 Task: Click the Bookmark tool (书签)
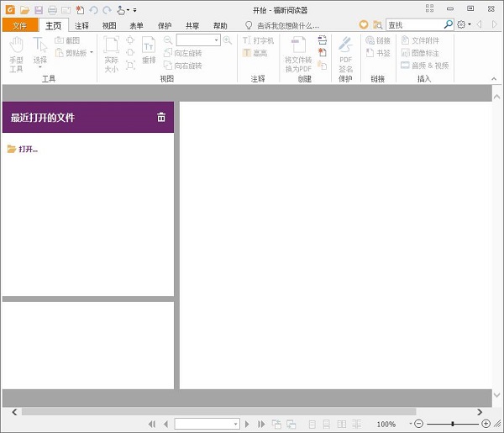tap(378, 53)
